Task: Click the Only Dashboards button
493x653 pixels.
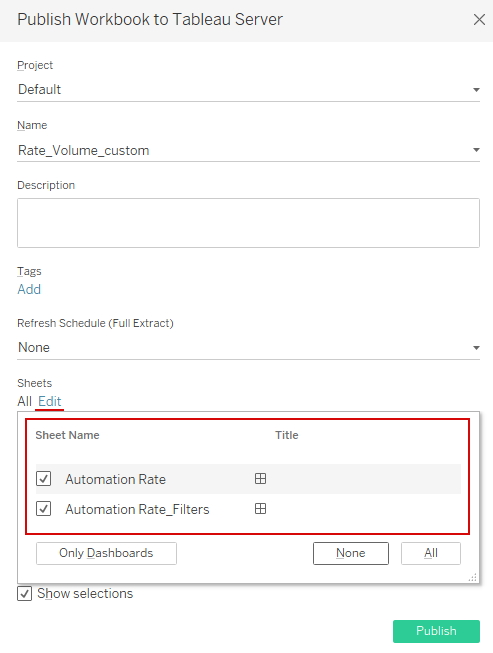Action: pos(106,553)
